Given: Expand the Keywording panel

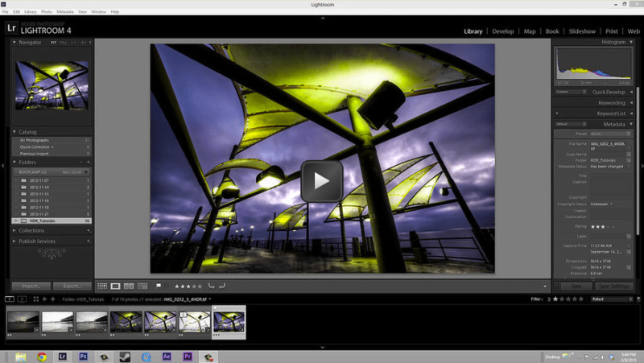Looking at the screenshot, I should point(631,103).
